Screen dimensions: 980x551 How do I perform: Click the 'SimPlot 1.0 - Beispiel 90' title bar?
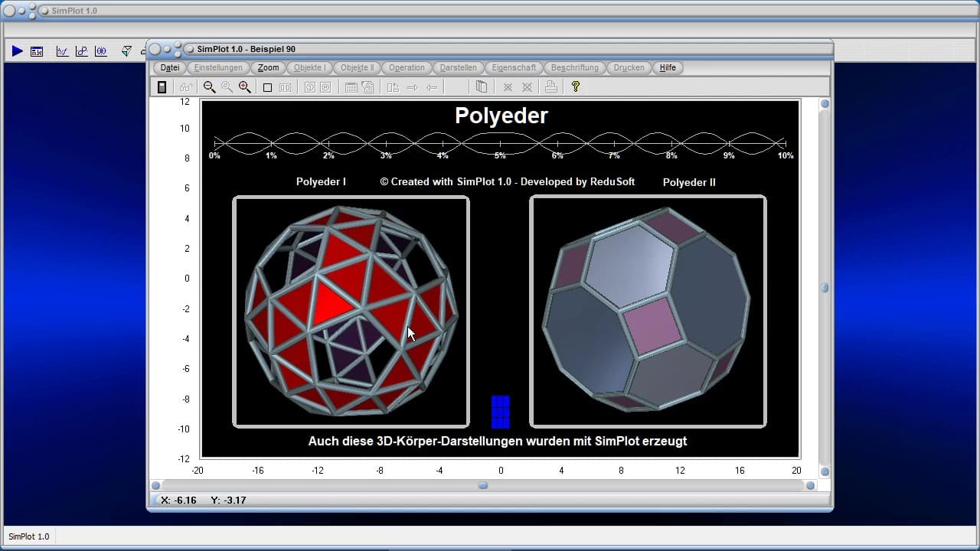[x=490, y=49]
